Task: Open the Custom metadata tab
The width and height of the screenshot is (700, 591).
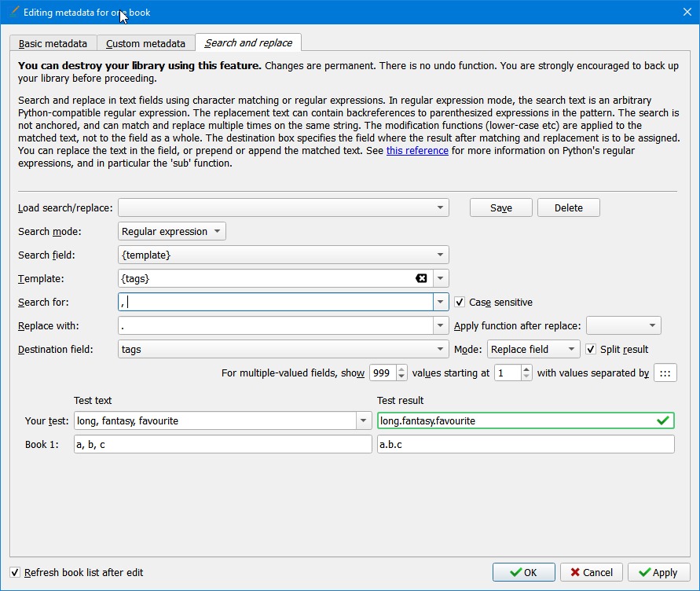Action: (x=145, y=43)
